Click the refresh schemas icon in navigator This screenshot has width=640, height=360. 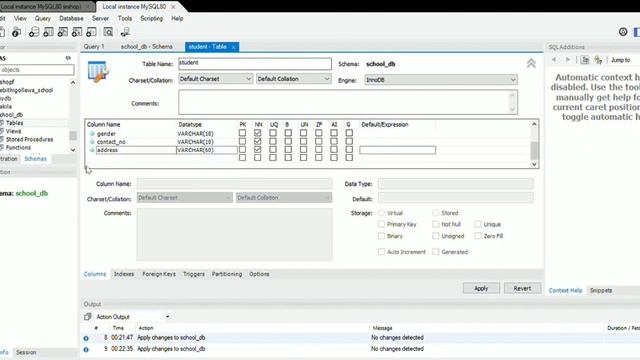[x=68, y=58]
